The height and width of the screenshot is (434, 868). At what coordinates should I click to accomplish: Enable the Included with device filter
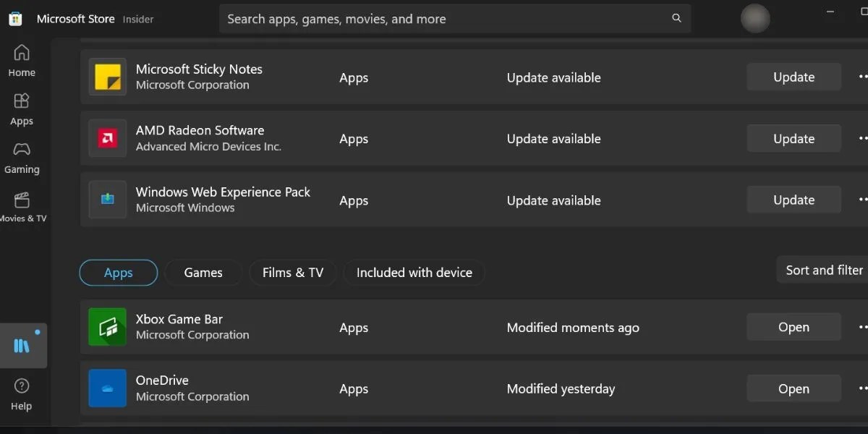click(x=414, y=273)
